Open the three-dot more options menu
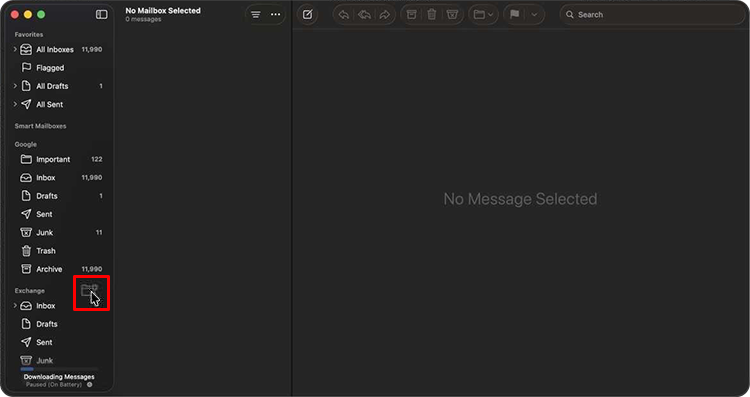This screenshot has height=397, width=750. (276, 14)
